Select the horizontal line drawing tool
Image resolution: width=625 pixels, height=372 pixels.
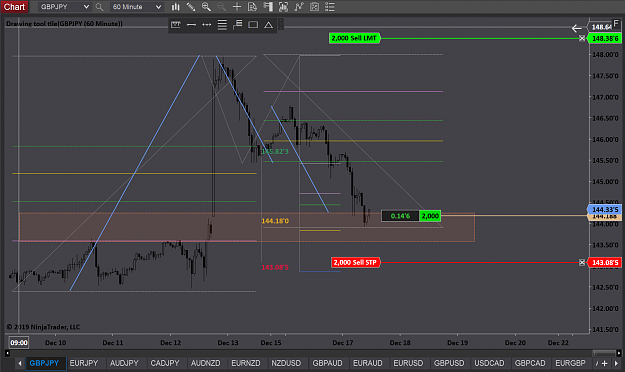click(191, 25)
